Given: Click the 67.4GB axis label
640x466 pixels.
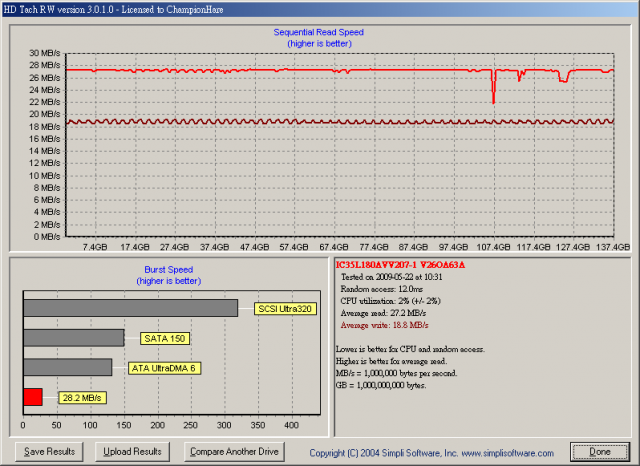Looking at the screenshot, I should pyautogui.click(x=334, y=247).
